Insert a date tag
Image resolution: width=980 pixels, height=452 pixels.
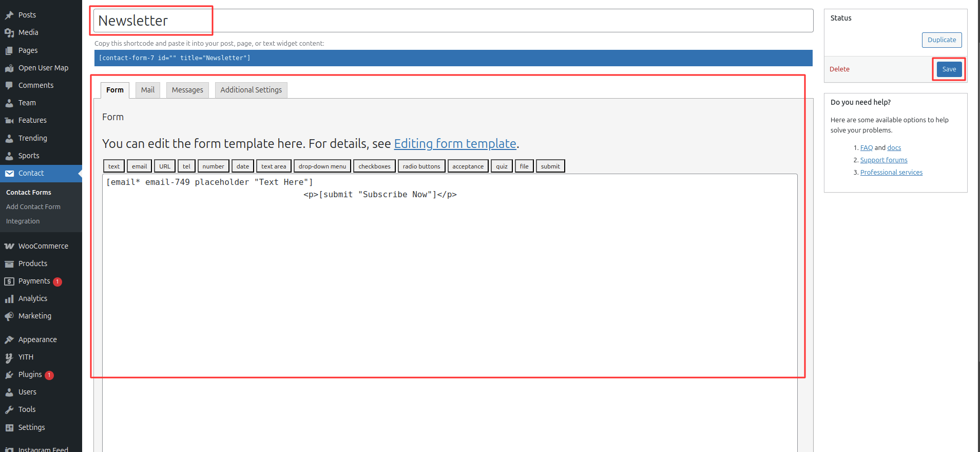pyautogui.click(x=243, y=166)
